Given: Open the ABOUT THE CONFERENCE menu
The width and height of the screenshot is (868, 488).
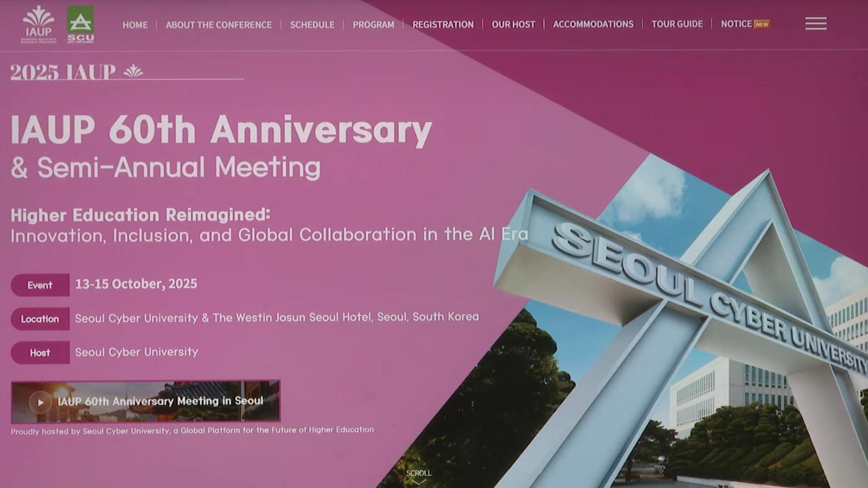Looking at the screenshot, I should tap(219, 25).
